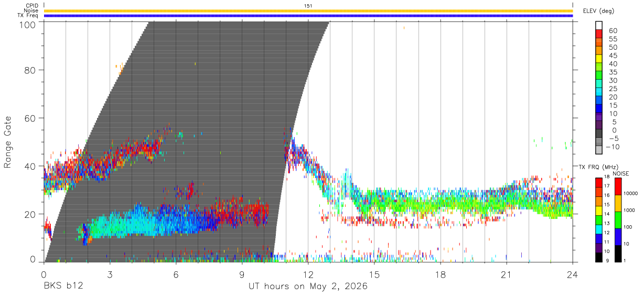Click the 6 tick label on UT hours axis

(176, 274)
